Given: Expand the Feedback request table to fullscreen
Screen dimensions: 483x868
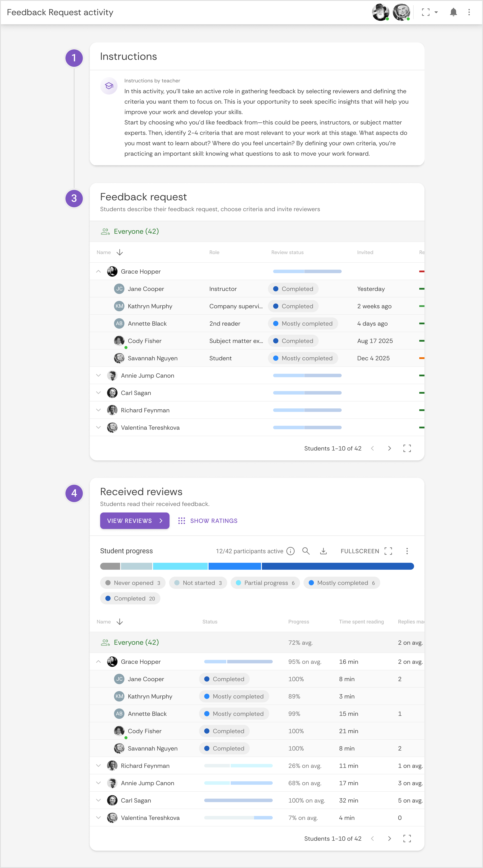Looking at the screenshot, I should pos(407,448).
